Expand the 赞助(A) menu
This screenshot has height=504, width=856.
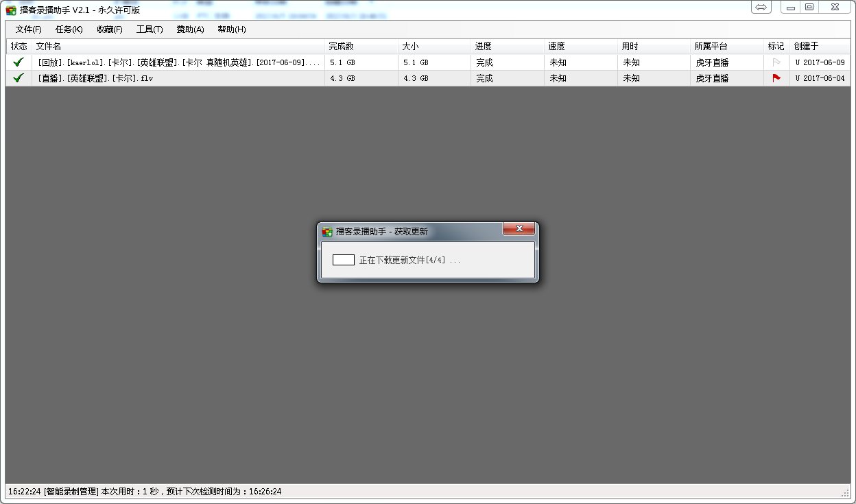pos(190,29)
